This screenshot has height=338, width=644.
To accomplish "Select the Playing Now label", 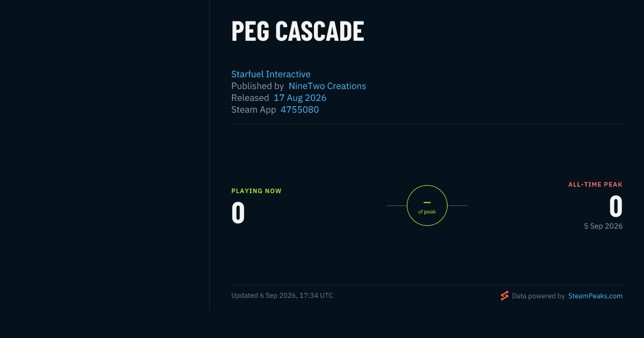I will pos(257,191).
